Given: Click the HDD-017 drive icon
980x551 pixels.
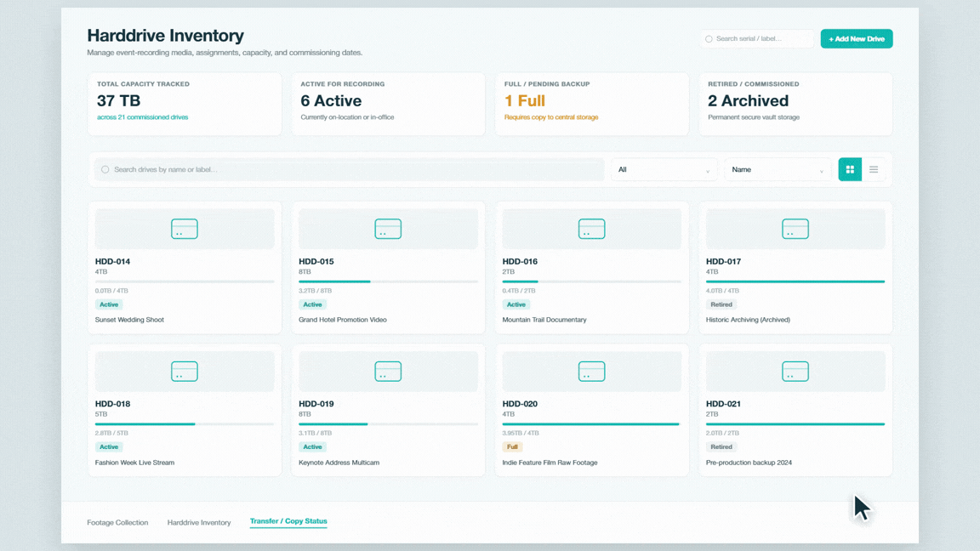Looking at the screenshot, I should [x=795, y=229].
